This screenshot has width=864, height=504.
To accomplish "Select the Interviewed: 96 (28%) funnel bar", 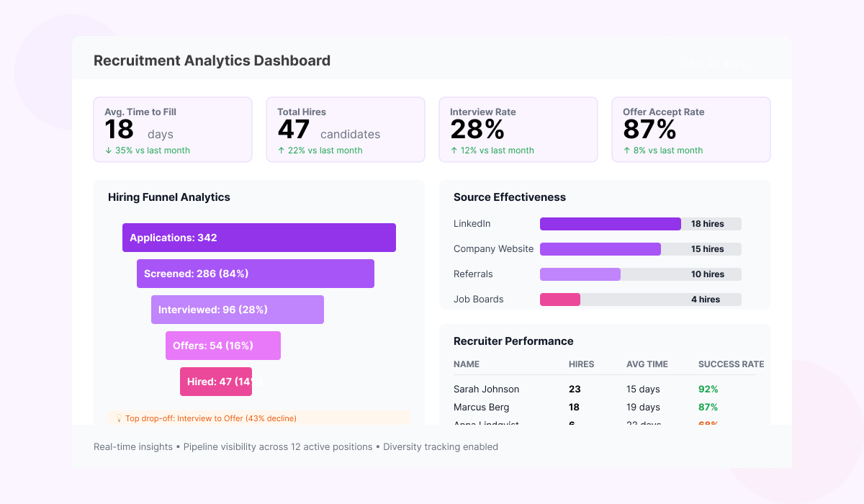I will tap(238, 310).
